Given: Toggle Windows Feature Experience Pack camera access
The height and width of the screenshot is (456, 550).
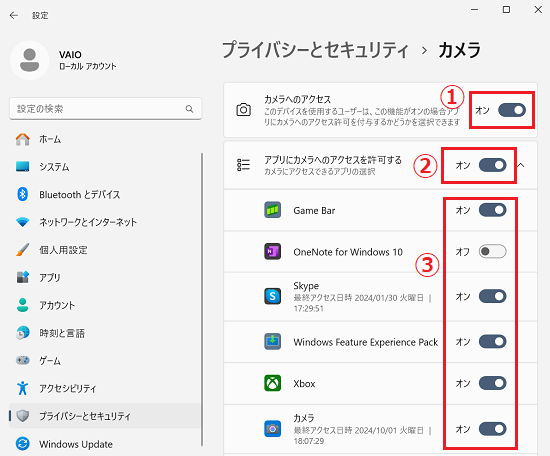Looking at the screenshot, I should point(492,341).
